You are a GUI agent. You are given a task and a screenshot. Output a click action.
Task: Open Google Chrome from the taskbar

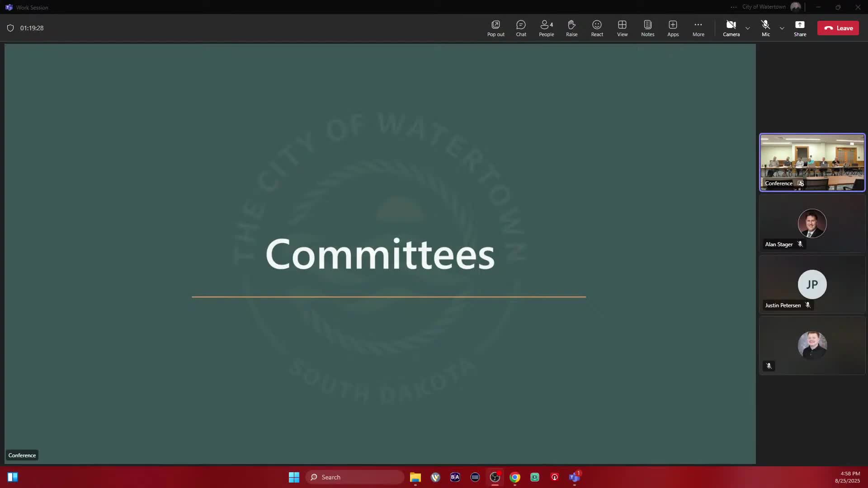514,477
